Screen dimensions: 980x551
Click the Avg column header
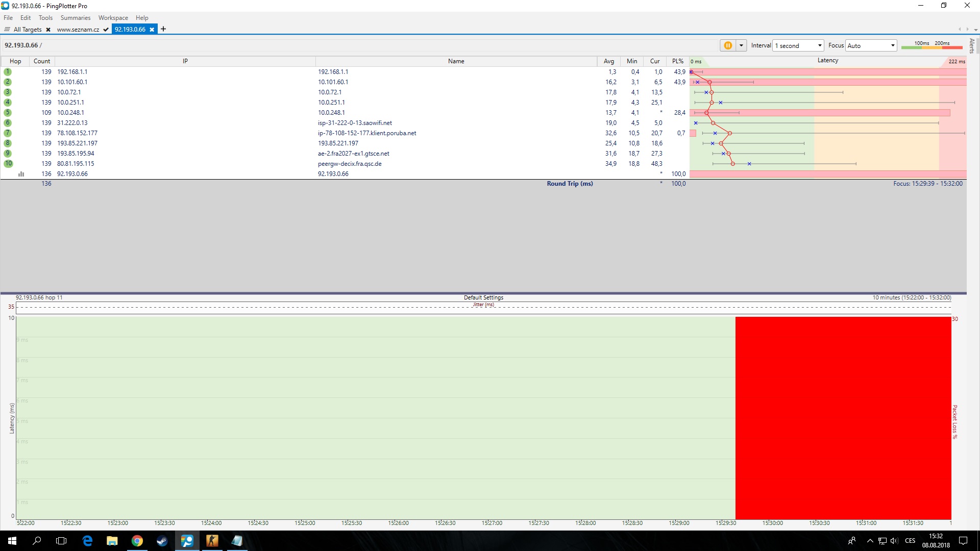click(x=608, y=61)
